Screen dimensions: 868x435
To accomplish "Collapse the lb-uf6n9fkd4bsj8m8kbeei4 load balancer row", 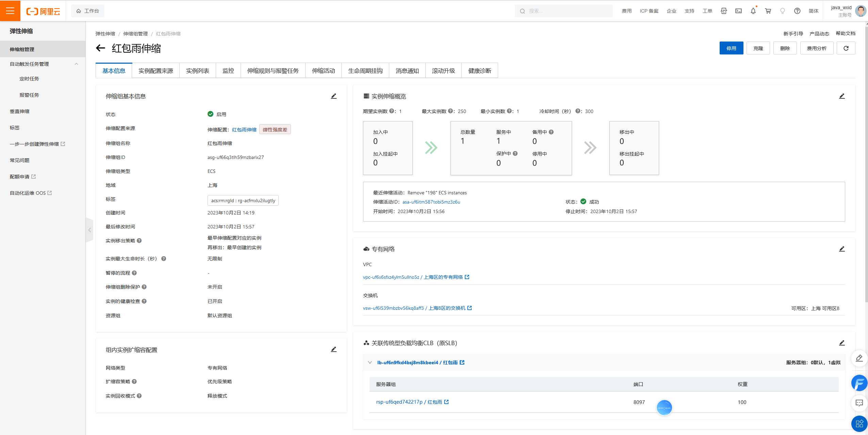I will (x=370, y=363).
